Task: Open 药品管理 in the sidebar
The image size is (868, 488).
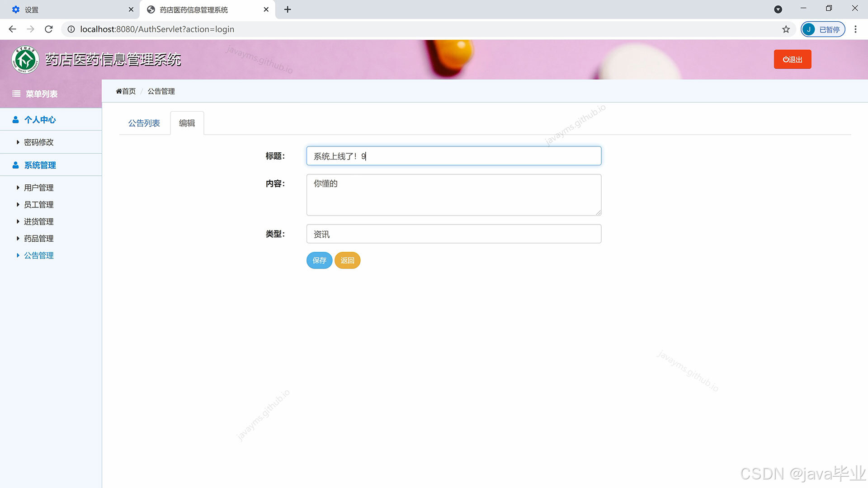Action: (38, 239)
